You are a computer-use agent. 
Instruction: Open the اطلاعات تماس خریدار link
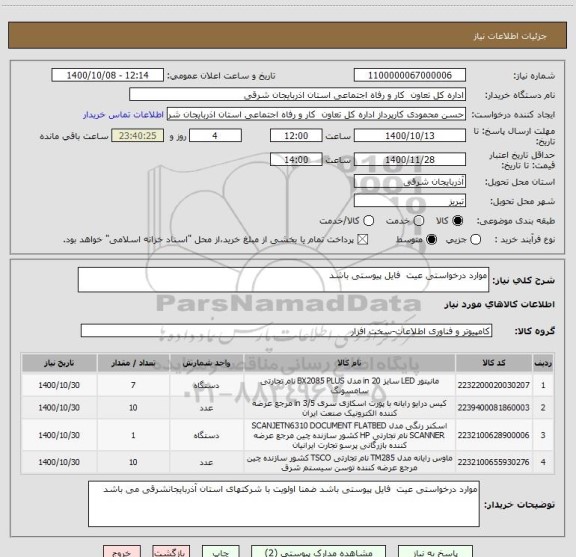123,115
